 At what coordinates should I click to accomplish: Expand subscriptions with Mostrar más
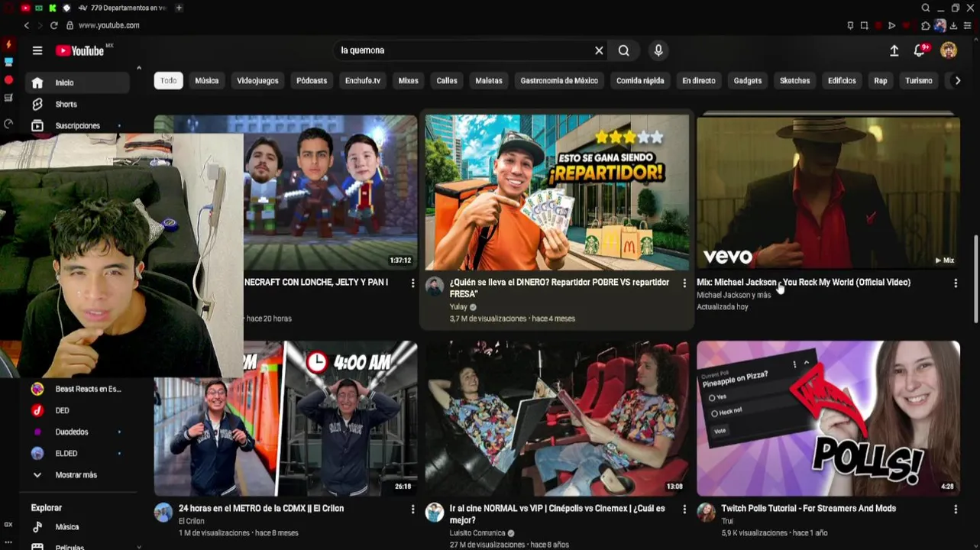point(76,475)
